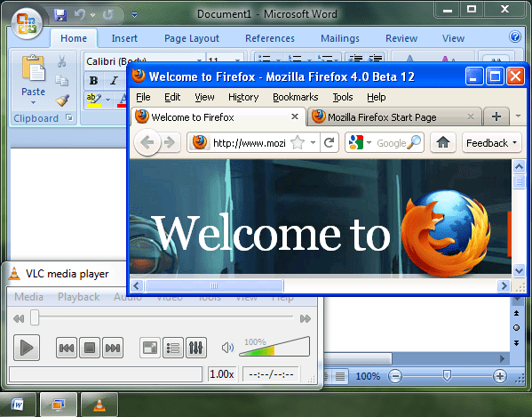
Task: Open the Tools menu in Firefox
Action: 343,97
